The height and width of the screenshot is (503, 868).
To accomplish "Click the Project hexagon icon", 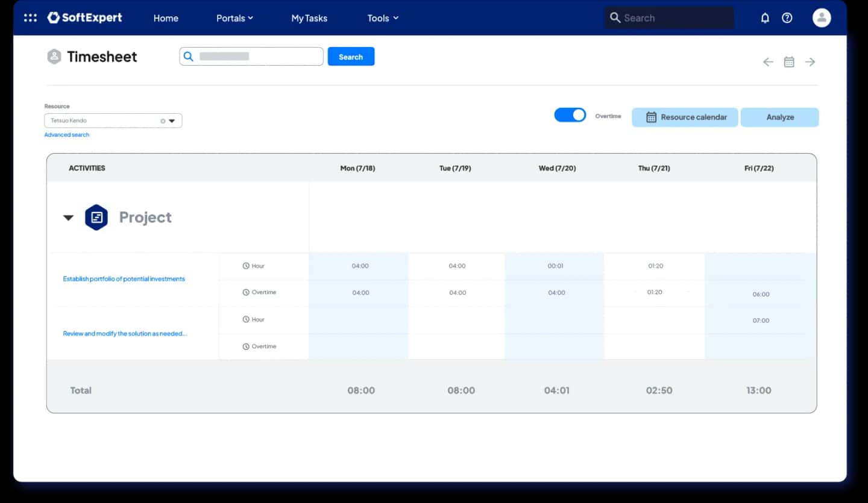I will (96, 217).
